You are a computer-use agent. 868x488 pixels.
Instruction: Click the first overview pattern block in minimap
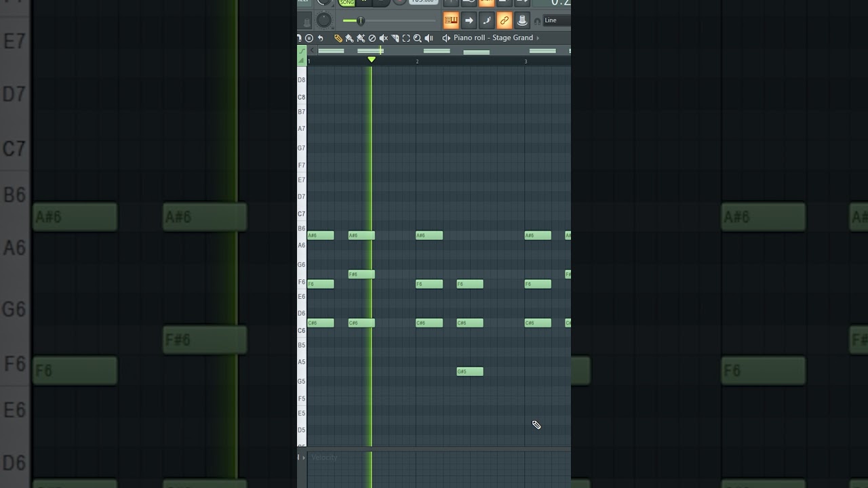click(x=331, y=51)
